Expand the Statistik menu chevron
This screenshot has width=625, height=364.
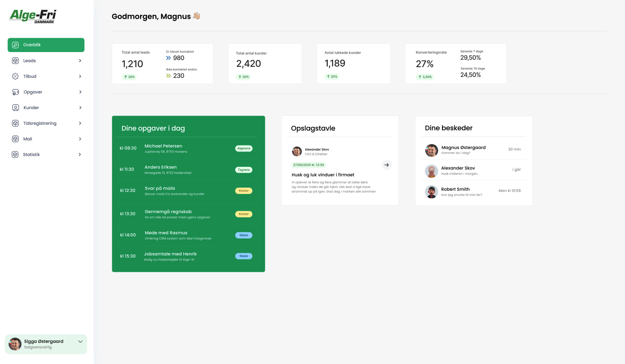coord(80,155)
